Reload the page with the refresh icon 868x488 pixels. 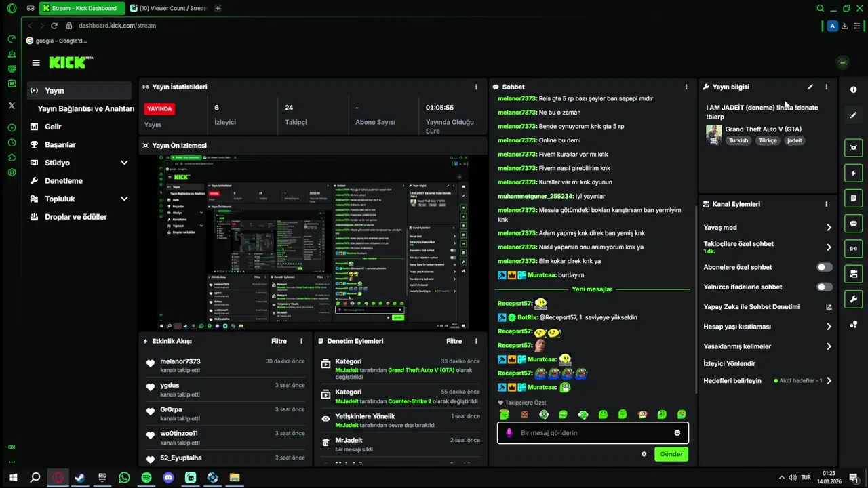coord(53,26)
